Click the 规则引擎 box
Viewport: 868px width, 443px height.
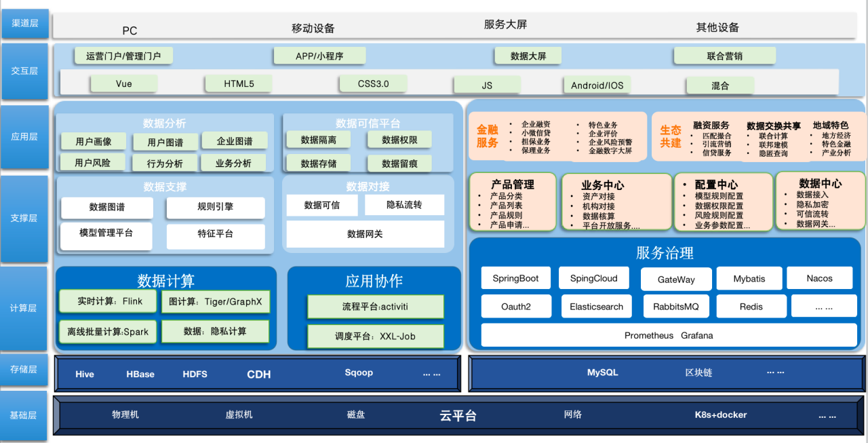point(216,208)
